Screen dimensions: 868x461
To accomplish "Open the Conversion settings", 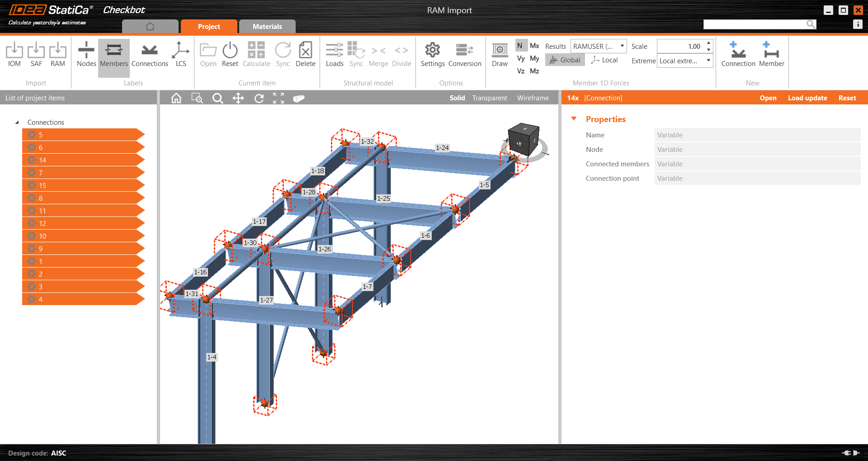I will click(465, 54).
